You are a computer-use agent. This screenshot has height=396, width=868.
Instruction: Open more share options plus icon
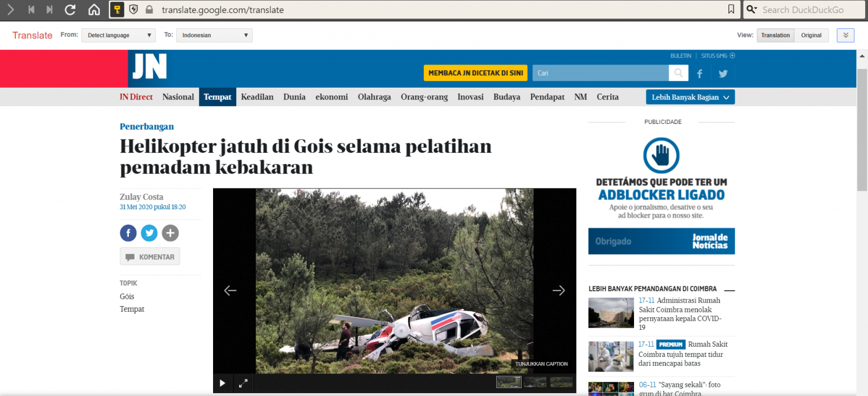click(x=170, y=233)
